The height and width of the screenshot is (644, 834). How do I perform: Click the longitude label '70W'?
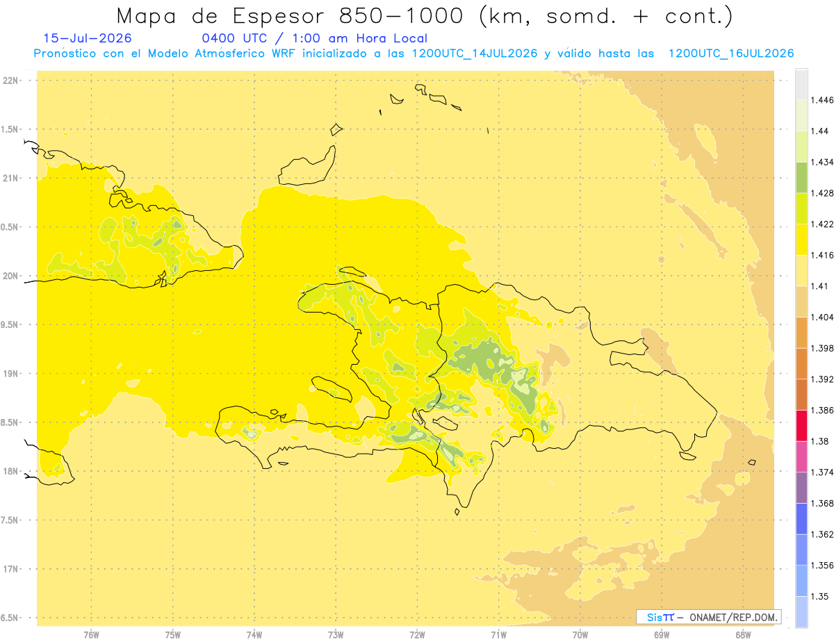tap(580, 635)
